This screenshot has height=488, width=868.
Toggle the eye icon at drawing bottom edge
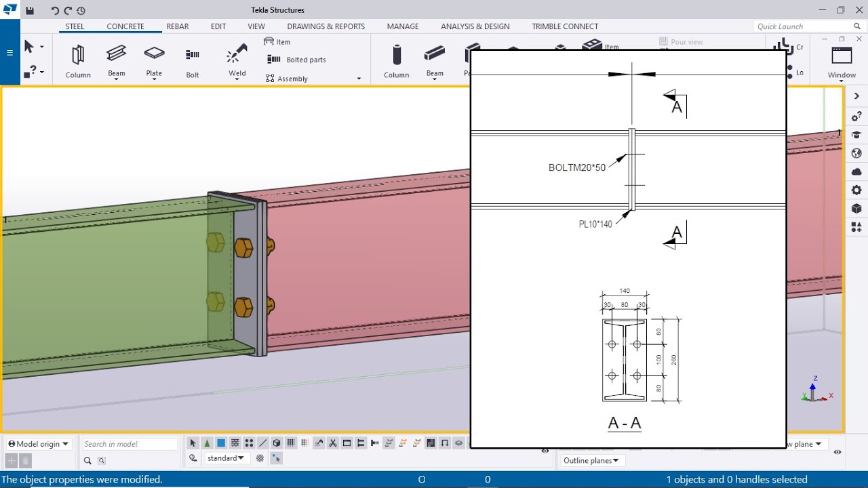pyautogui.click(x=545, y=451)
